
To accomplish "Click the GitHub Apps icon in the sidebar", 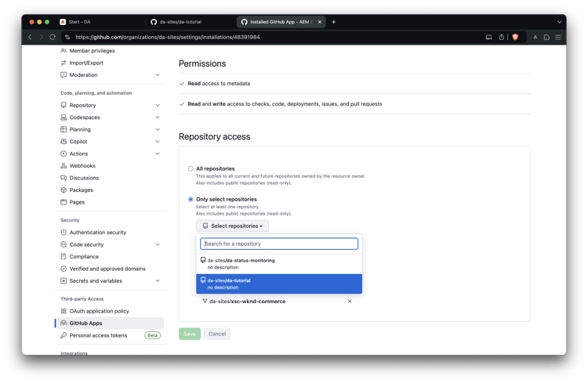I will pos(64,323).
